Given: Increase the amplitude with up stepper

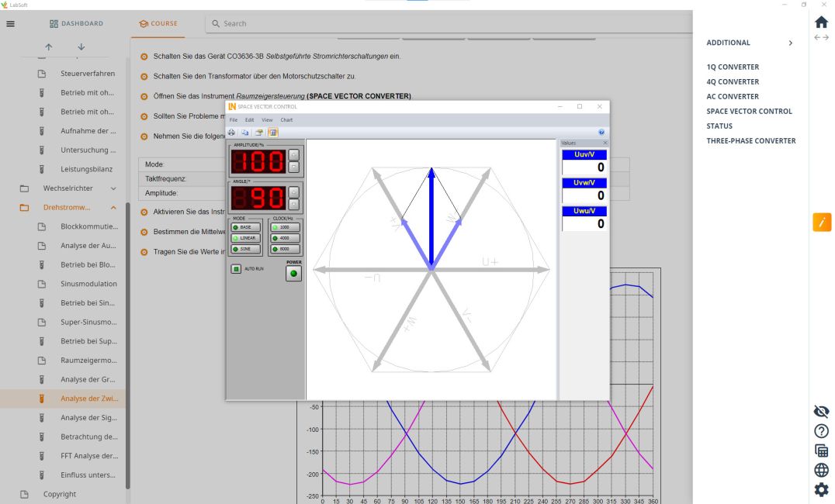Looking at the screenshot, I should [293, 154].
